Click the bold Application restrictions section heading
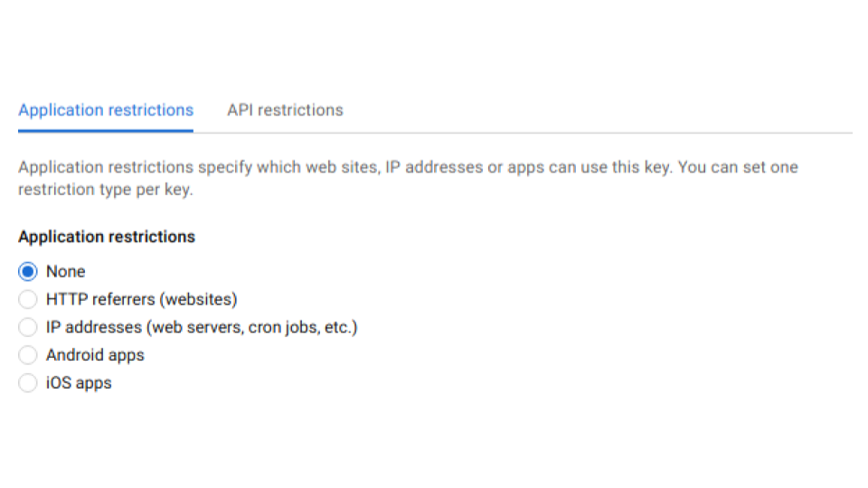 pyautogui.click(x=107, y=237)
